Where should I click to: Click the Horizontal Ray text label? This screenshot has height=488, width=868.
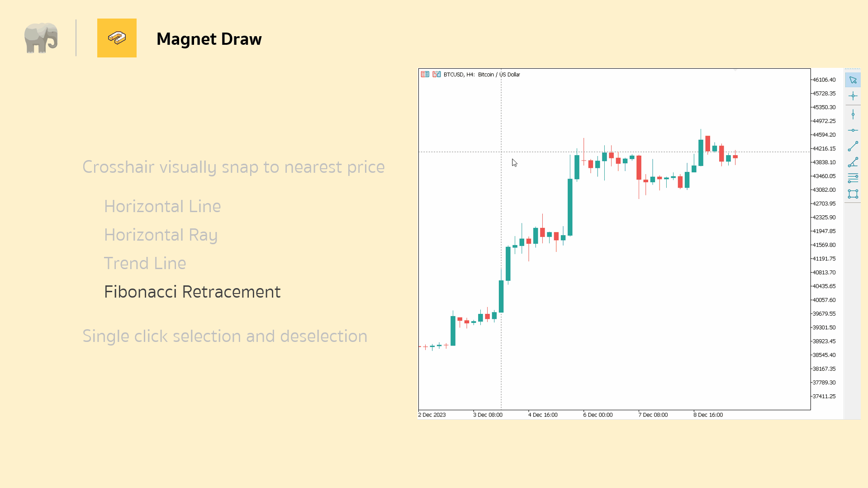(161, 235)
